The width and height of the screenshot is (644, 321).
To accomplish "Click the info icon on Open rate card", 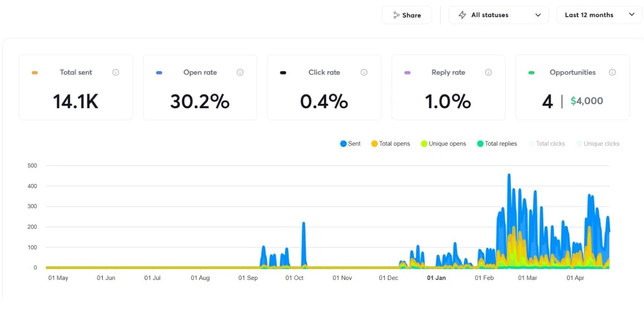I will (x=240, y=72).
